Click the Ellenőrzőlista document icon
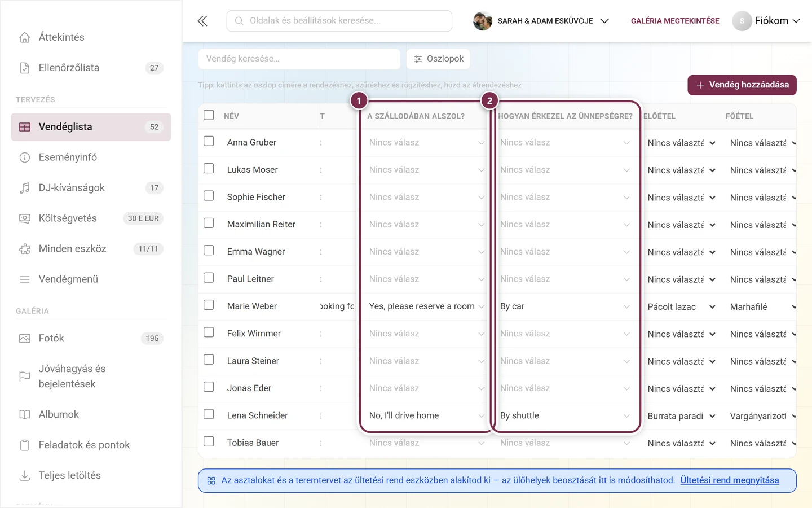Screen dimensions: 812x508 pos(25,68)
